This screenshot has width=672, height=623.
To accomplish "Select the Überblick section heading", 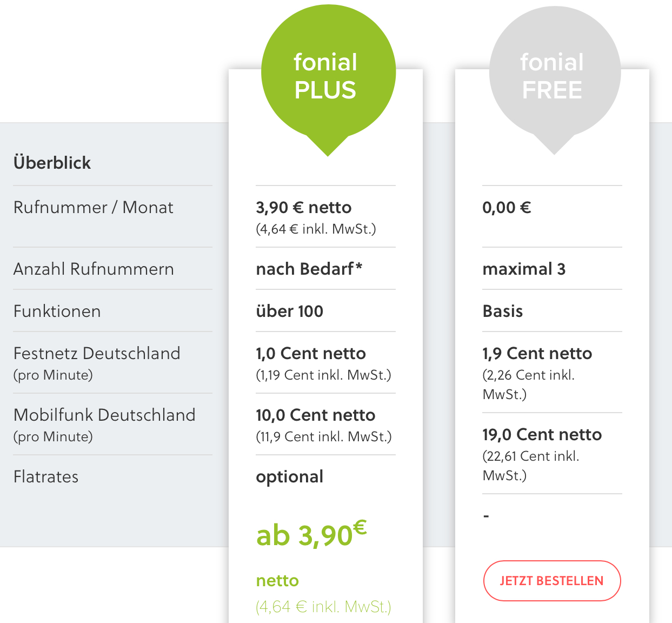I will click(x=52, y=163).
